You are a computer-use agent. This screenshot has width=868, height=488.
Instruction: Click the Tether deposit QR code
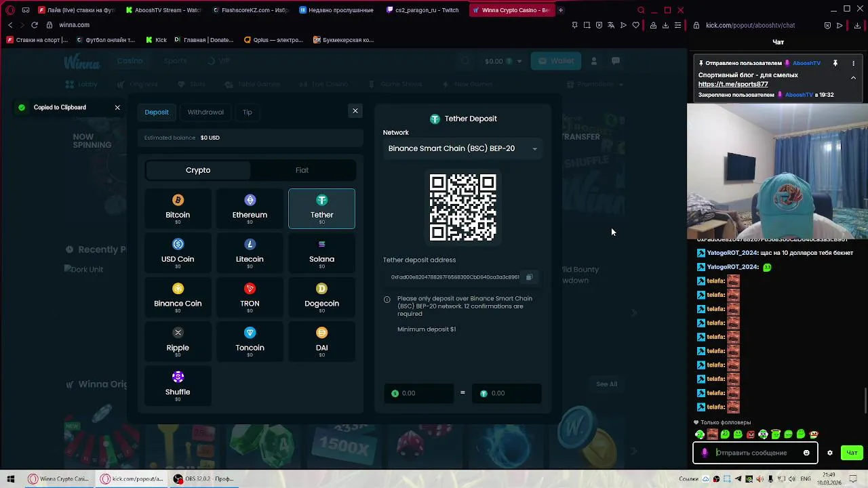click(x=462, y=207)
